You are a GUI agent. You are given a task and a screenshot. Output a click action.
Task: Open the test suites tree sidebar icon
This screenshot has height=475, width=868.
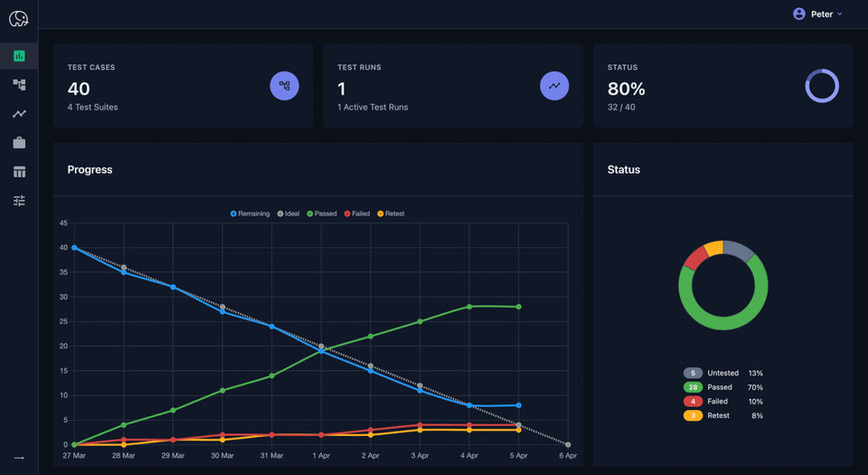click(x=19, y=85)
